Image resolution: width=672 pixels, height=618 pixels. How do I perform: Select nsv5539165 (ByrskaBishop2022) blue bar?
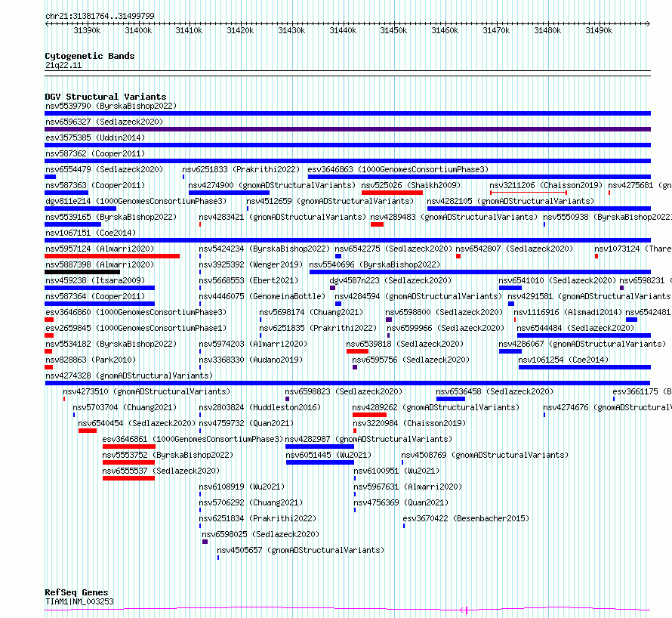(72, 224)
